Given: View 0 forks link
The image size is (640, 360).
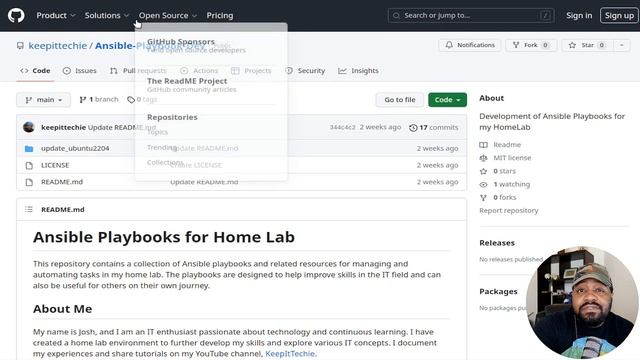Looking at the screenshot, I should [x=505, y=197].
